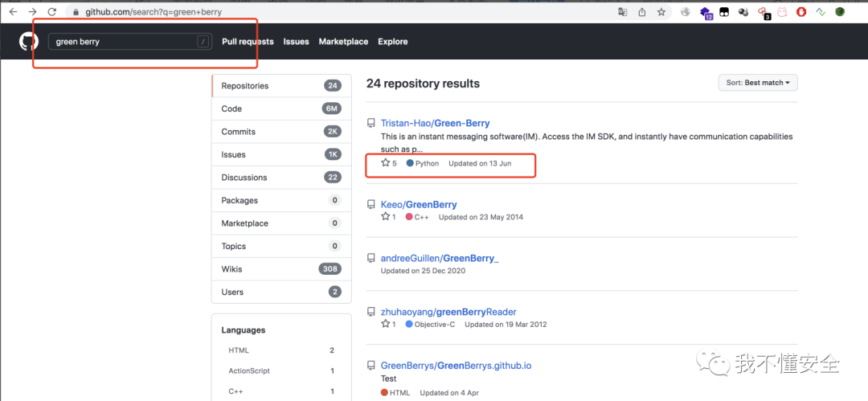Click the 'Languages' sidebar heading

point(243,330)
